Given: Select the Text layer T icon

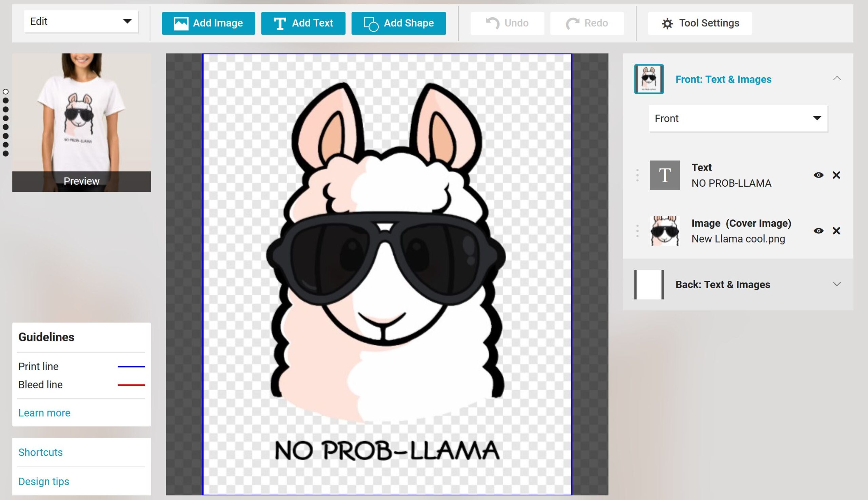Looking at the screenshot, I should click(665, 175).
